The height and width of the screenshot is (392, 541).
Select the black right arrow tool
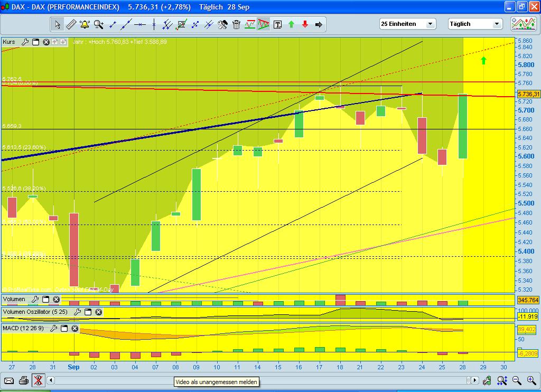pos(319,24)
